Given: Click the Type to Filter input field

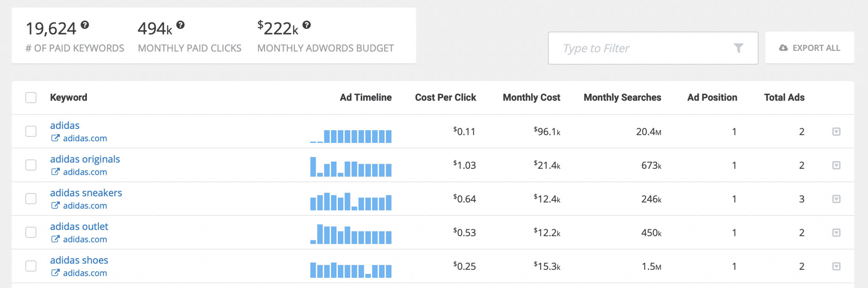Looking at the screenshot, I should (x=653, y=48).
